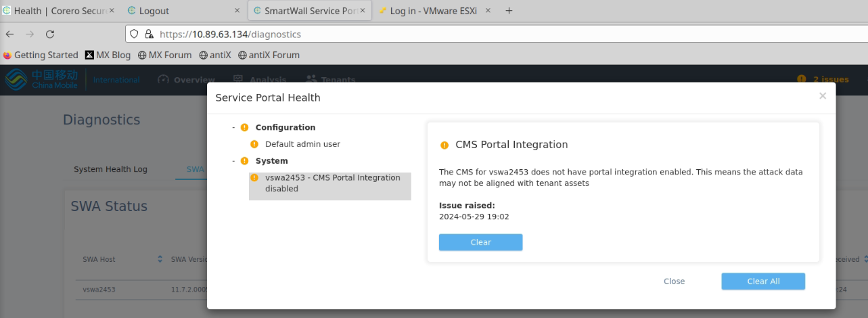The image size is (868, 318).
Task: Click the China Mobile logo
Action: (x=42, y=79)
